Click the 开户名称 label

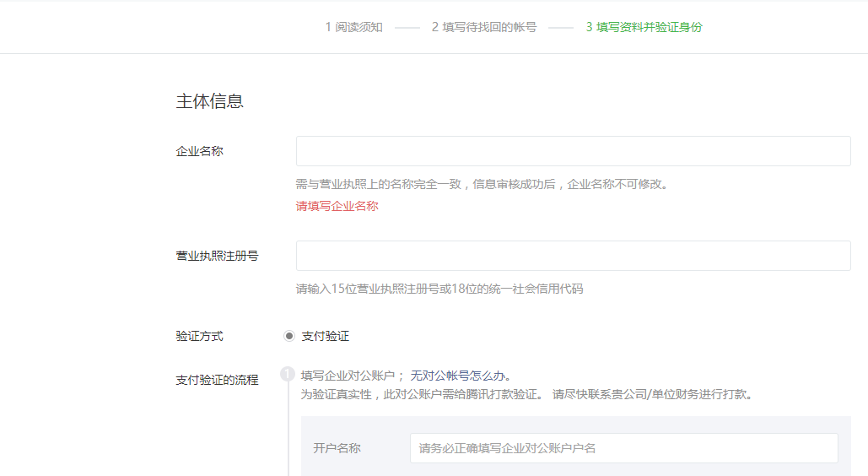[x=337, y=448]
